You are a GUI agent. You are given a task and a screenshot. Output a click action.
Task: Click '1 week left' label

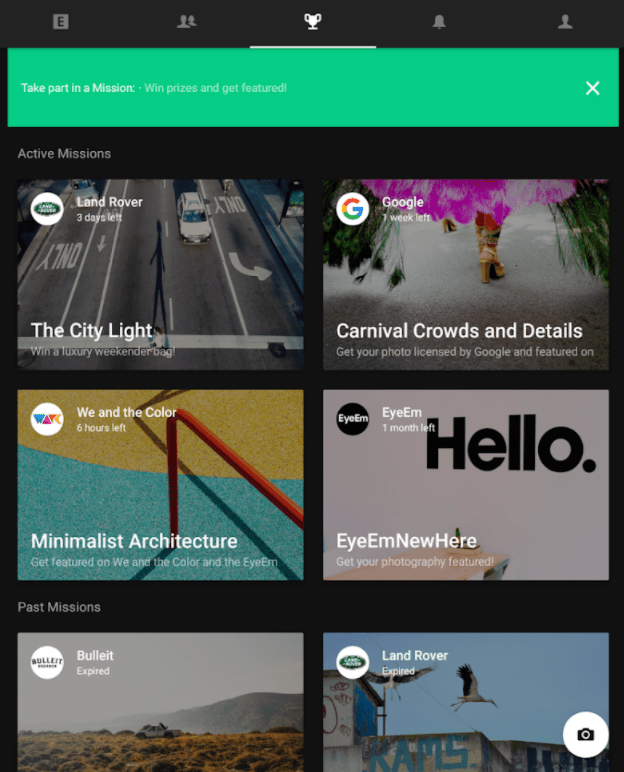406,217
